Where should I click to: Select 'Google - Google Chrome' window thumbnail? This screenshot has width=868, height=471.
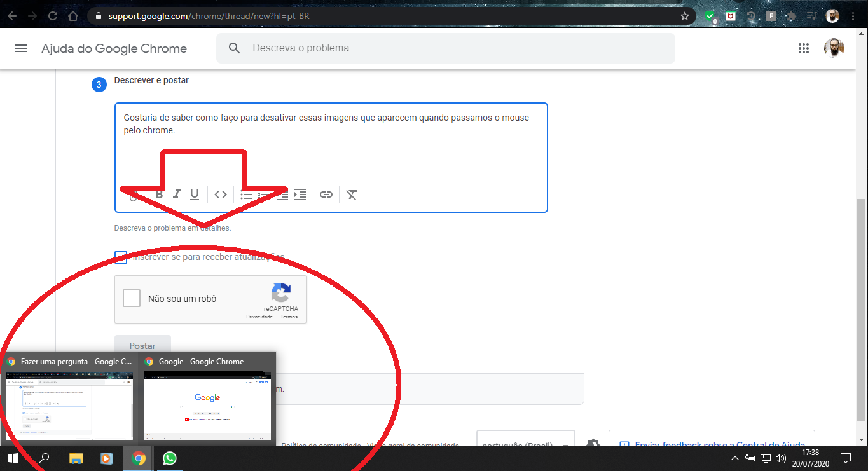point(207,399)
